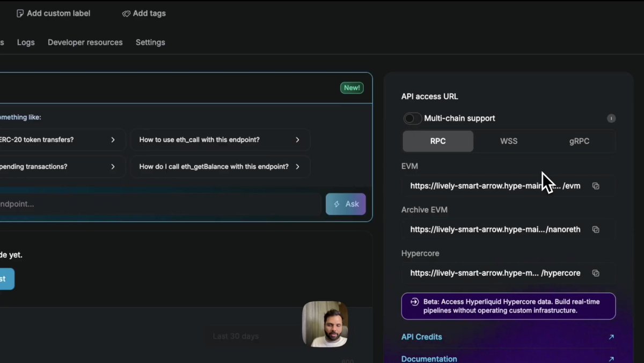Image resolution: width=644 pixels, height=363 pixels.
Task: Open the Developer resources tab
Action: click(x=85, y=42)
